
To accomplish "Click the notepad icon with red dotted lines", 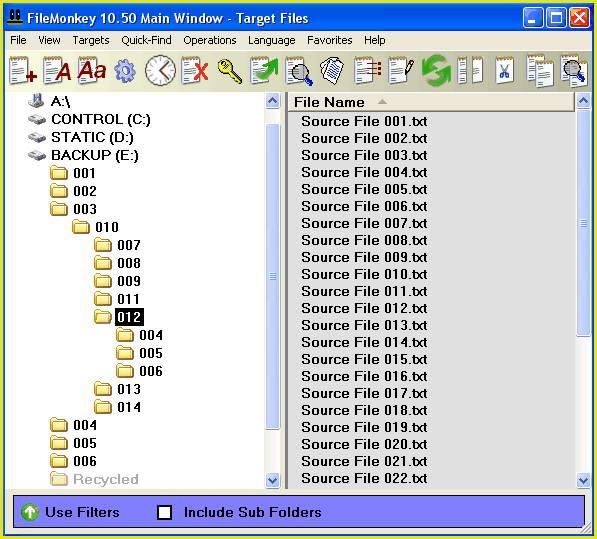I will pos(367,70).
